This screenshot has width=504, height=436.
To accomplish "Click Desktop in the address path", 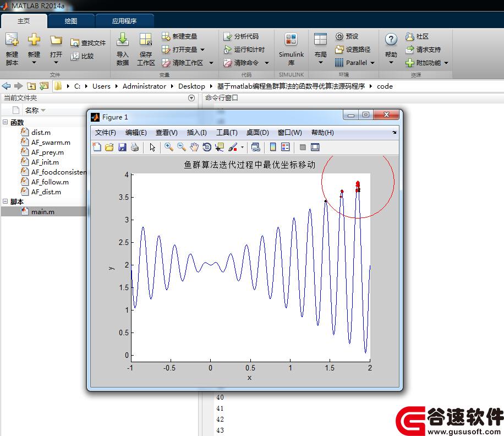I will 191,86.
